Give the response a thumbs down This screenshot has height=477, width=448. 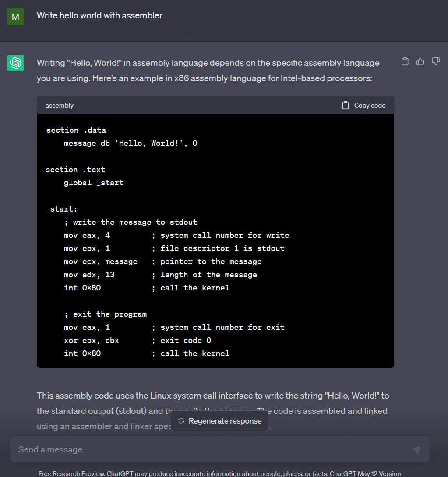(x=436, y=61)
